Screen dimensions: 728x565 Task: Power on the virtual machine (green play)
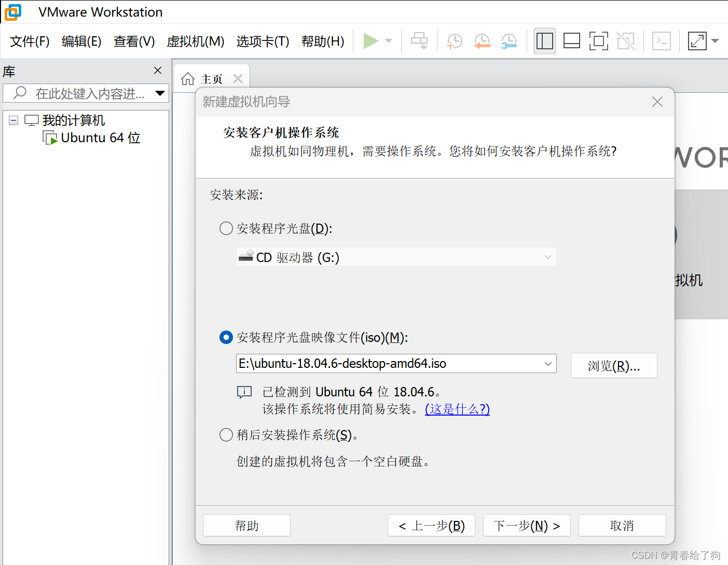click(x=370, y=41)
